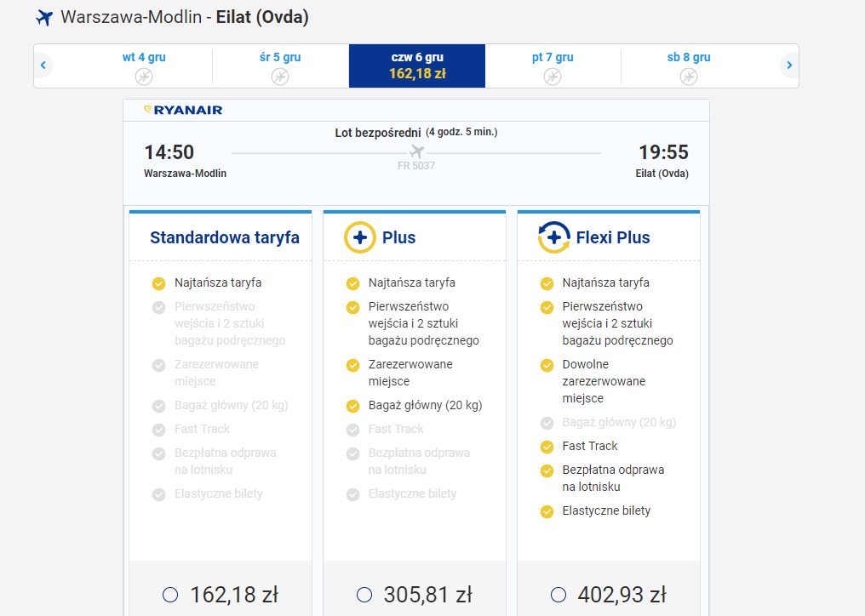Click the FR 5037 flight number
Image resolution: width=865 pixels, height=616 pixels.
pos(418,165)
